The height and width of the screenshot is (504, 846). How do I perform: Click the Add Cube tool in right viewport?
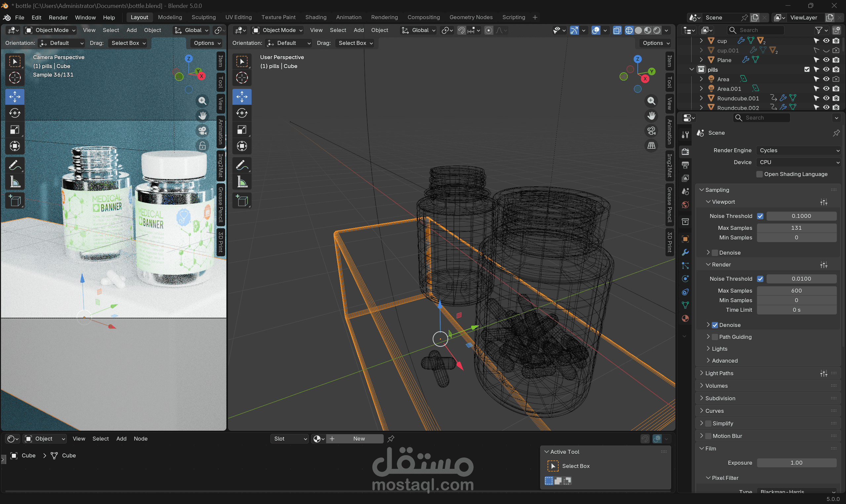242,201
